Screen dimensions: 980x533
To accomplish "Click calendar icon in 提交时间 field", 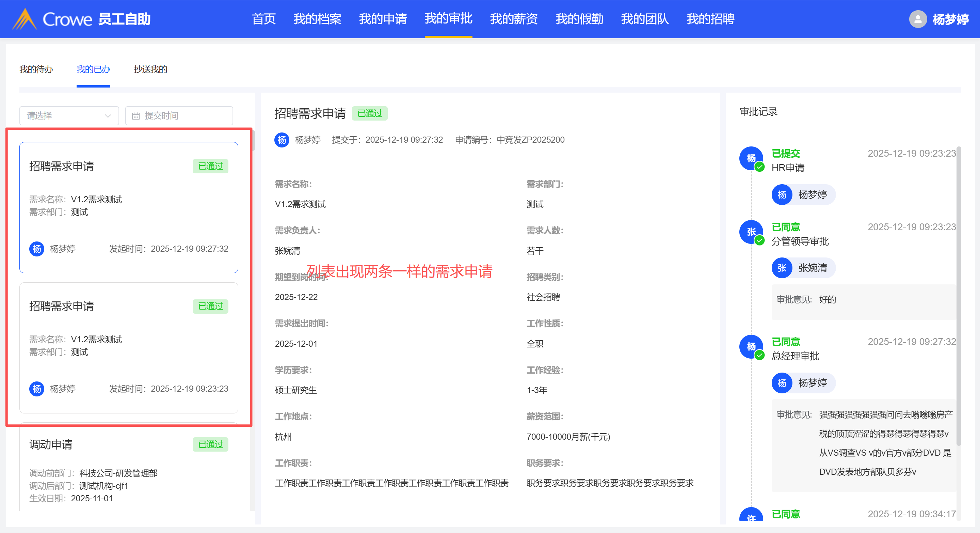I will click(136, 116).
